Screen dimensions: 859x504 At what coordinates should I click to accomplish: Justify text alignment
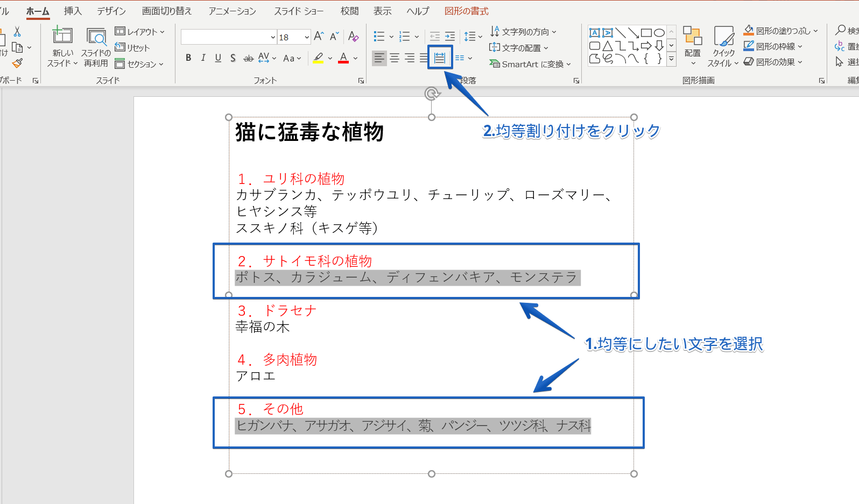tap(424, 58)
